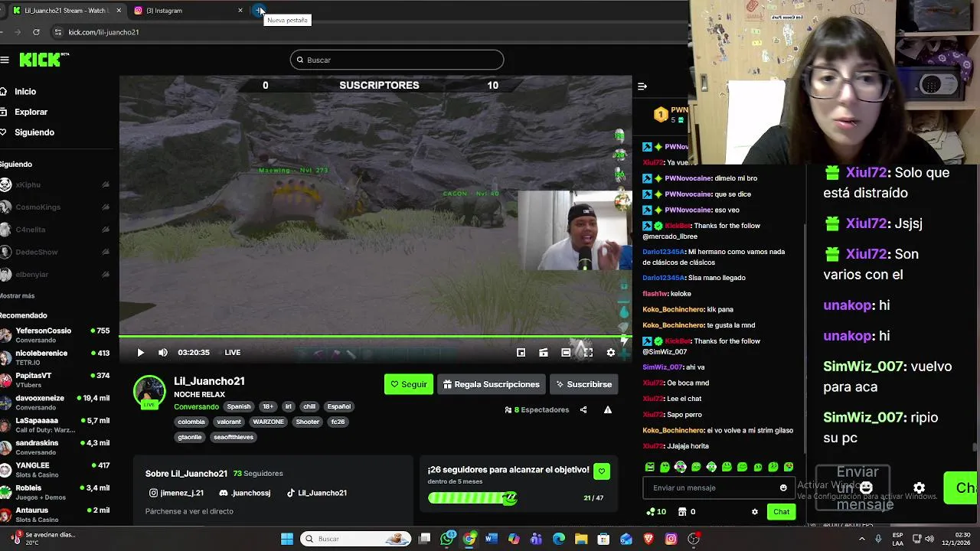Expand Mostrar más in following list
This screenshot has width=980, height=551.
point(17,295)
